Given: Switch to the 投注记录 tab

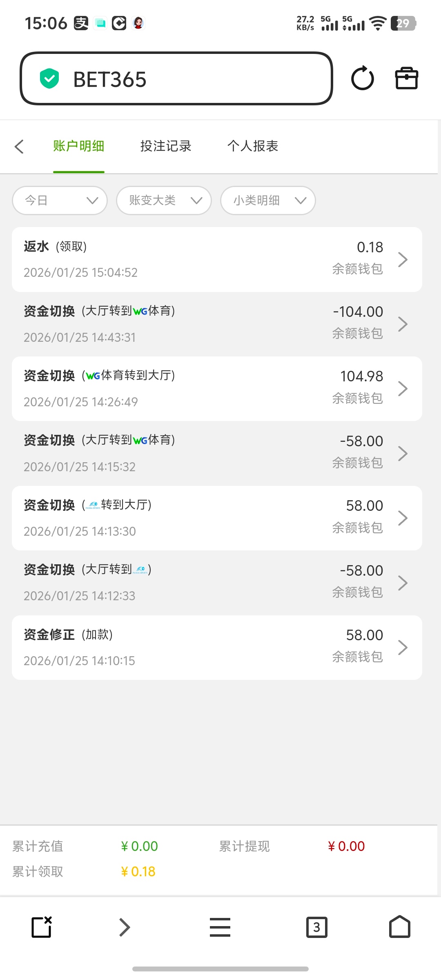Looking at the screenshot, I should (x=166, y=146).
